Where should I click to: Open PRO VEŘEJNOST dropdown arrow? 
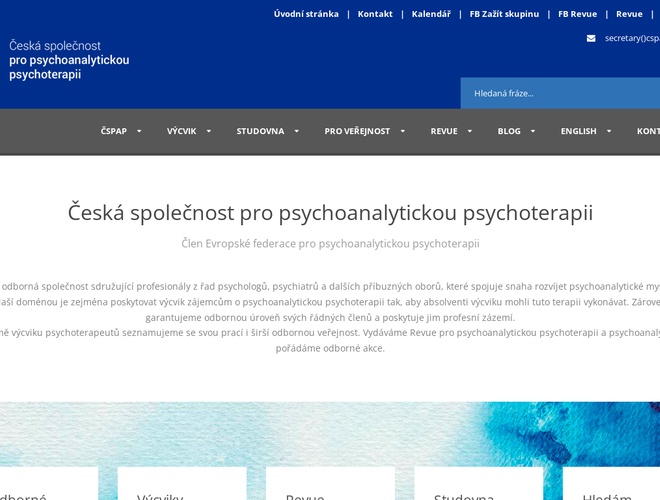coord(402,131)
